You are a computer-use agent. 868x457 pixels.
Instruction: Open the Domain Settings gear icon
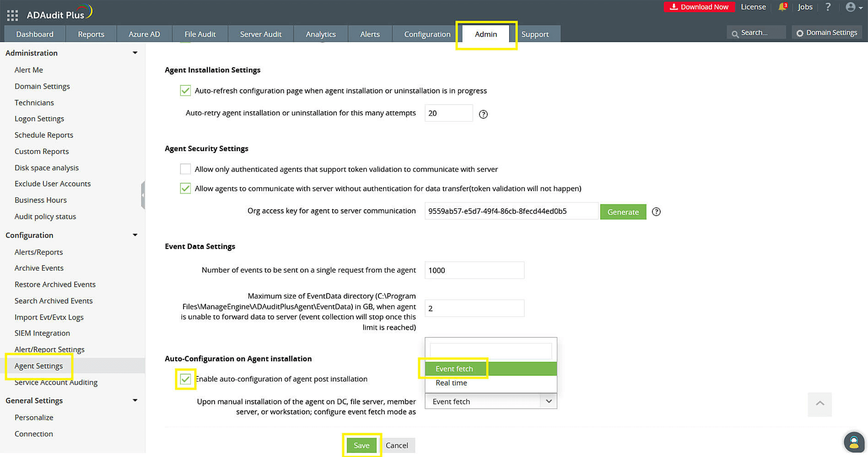(799, 33)
